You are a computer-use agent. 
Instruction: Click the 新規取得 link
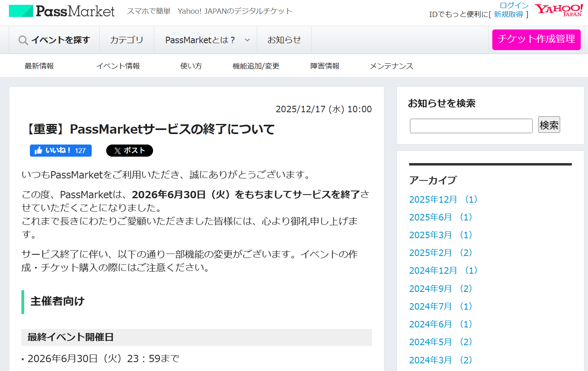point(508,15)
